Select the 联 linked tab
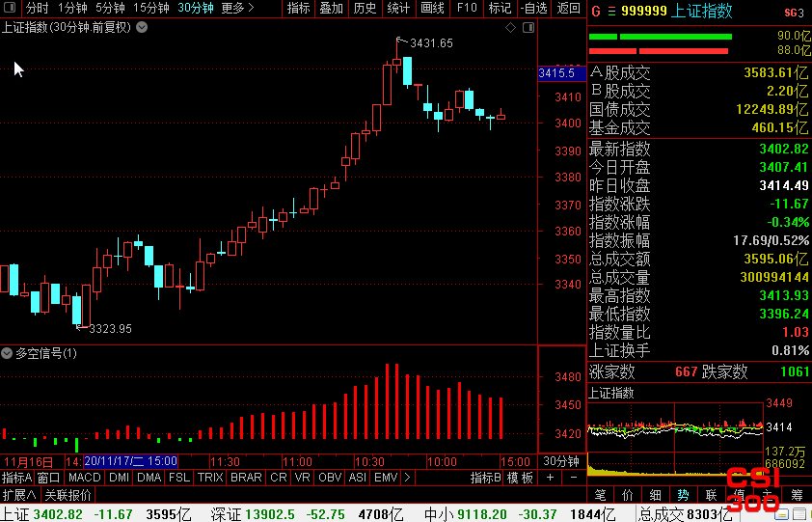This screenshot has height=522, width=812. tap(712, 495)
